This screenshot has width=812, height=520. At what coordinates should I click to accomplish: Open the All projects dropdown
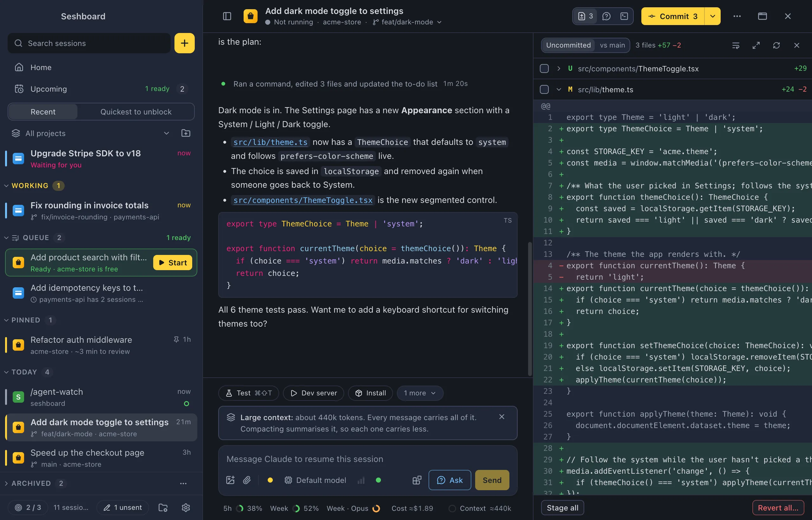tap(90, 133)
